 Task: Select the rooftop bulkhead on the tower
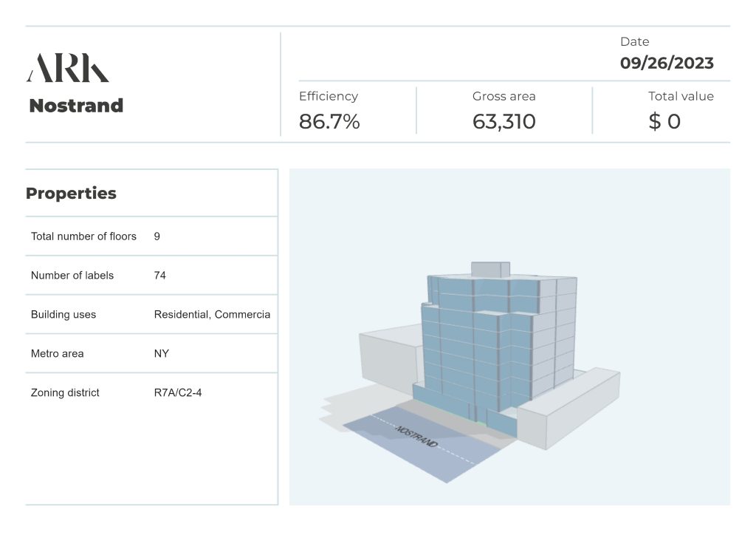coord(489,269)
